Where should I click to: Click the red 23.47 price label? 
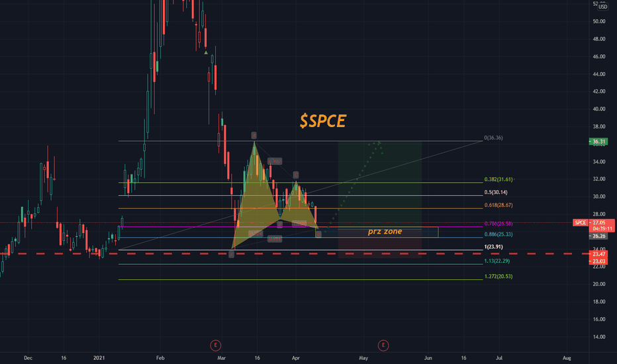click(598, 254)
